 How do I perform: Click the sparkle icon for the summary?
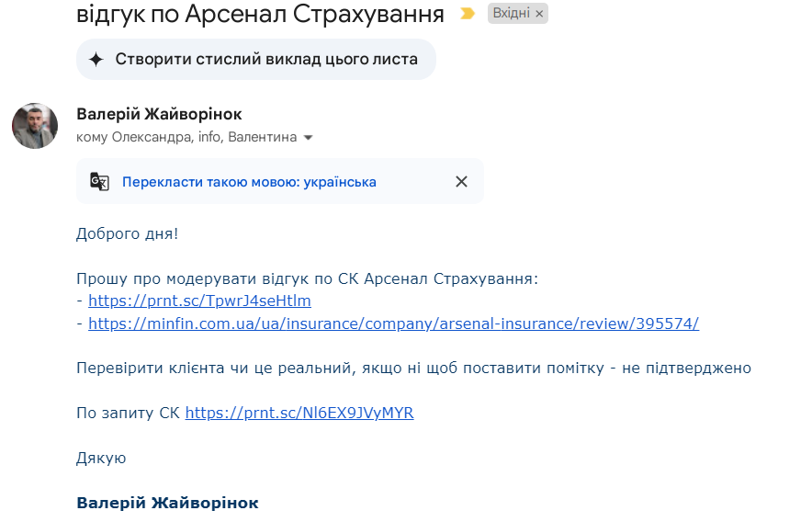96,60
